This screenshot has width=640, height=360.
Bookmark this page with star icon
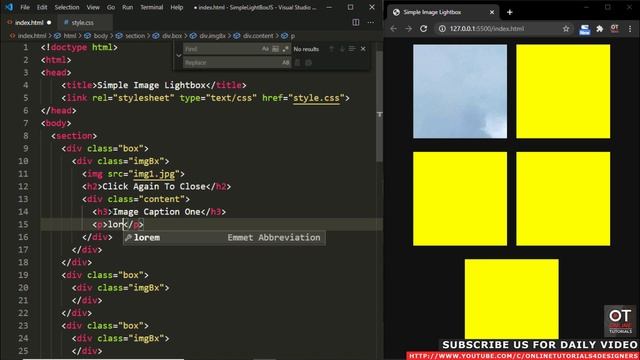point(566,29)
